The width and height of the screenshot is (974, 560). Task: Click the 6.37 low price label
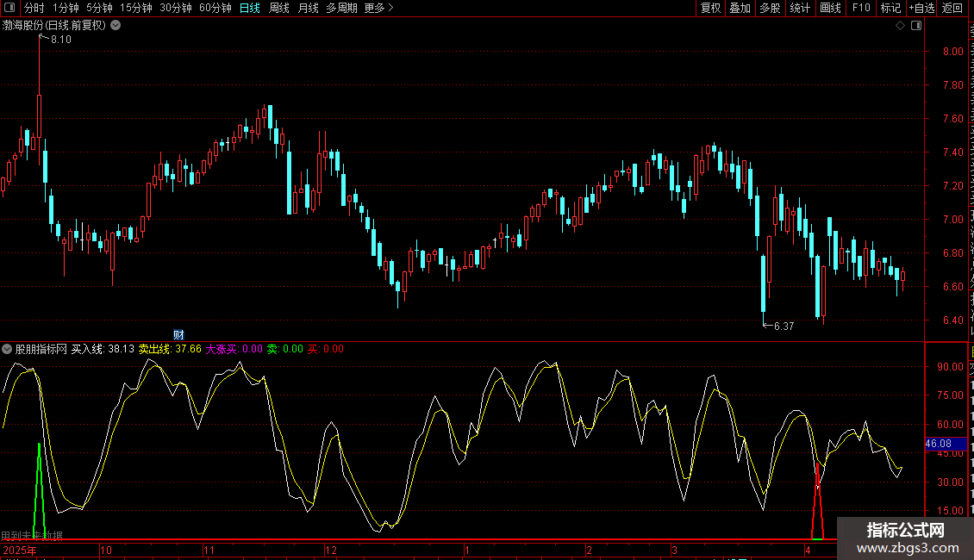coord(784,326)
